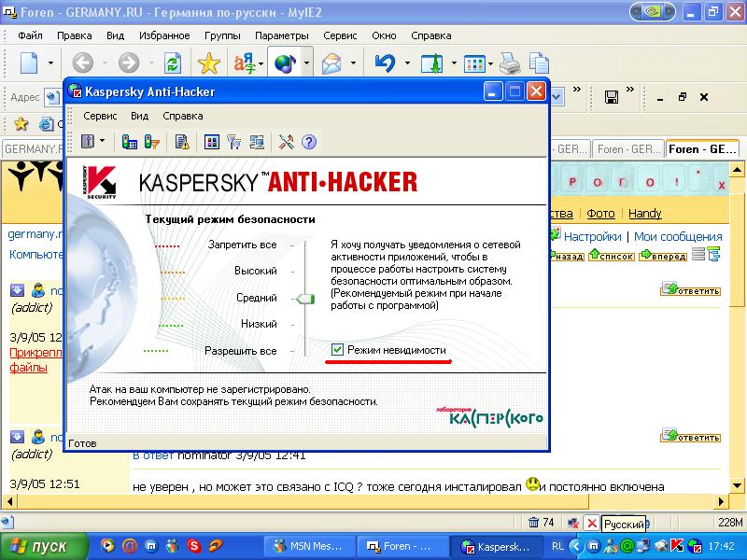
Task: Click the red X icon in MyIE2 status bar
Action: click(x=592, y=524)
